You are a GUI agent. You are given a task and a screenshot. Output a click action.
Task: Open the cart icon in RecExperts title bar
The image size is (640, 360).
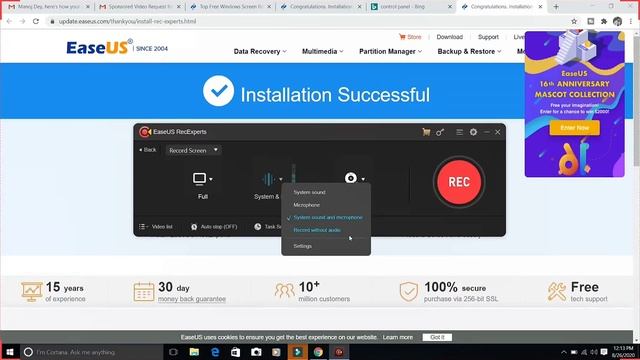[426, 132]
